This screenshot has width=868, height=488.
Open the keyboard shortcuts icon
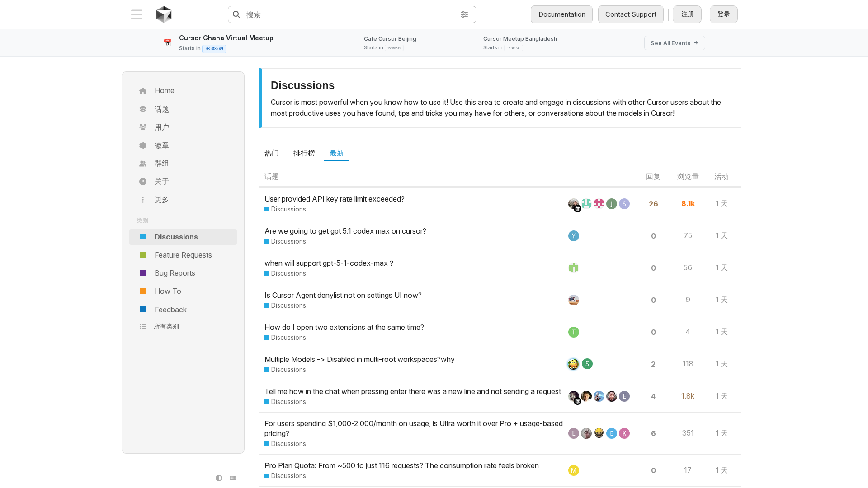tap(233, 478)
